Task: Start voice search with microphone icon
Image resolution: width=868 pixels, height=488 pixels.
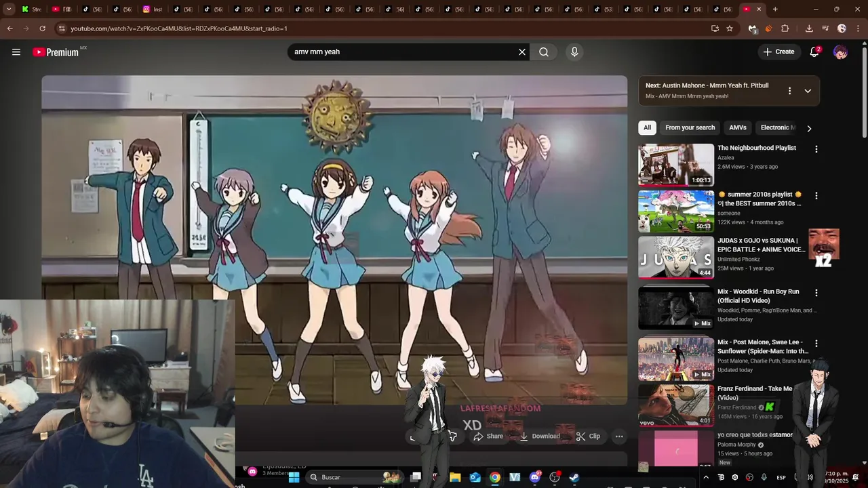Action: pos(574,52)
